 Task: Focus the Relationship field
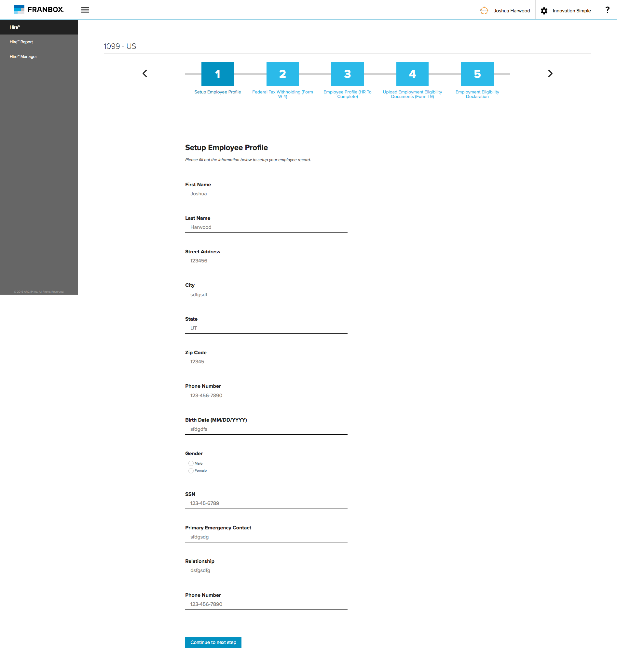coord(266,570)
